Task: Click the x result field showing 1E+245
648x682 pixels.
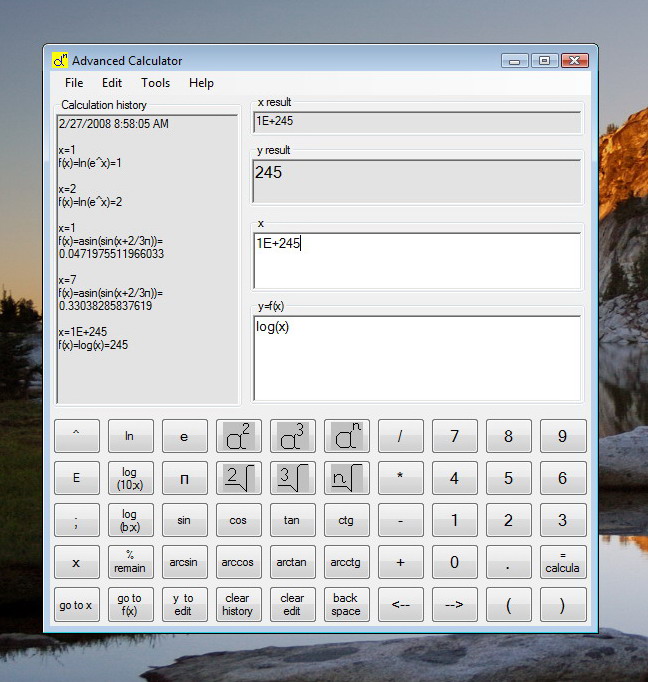Action: [x=417, y=122]
